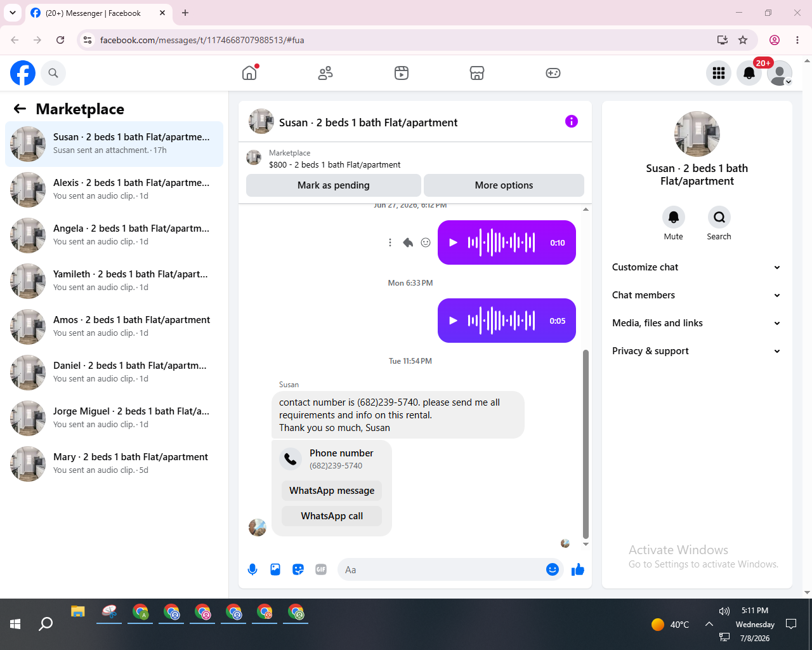Click the Aa message input field
The image size is (812, 650).
(442, 569)
